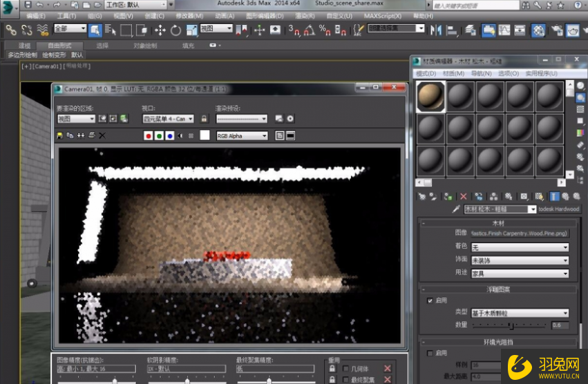This screenshot has height=384, width=588.
Task: Toggle red channel in render window
Action: [x=148, y=135]
